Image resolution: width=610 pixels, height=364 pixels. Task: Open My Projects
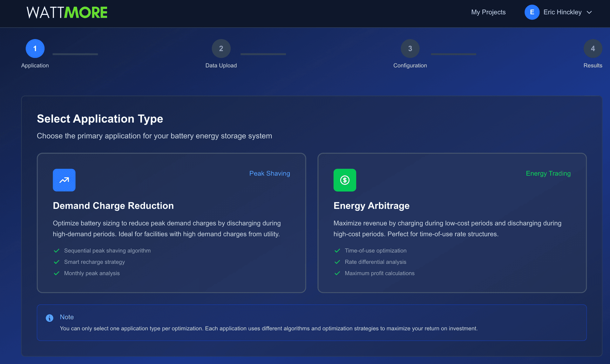(488, 12)
